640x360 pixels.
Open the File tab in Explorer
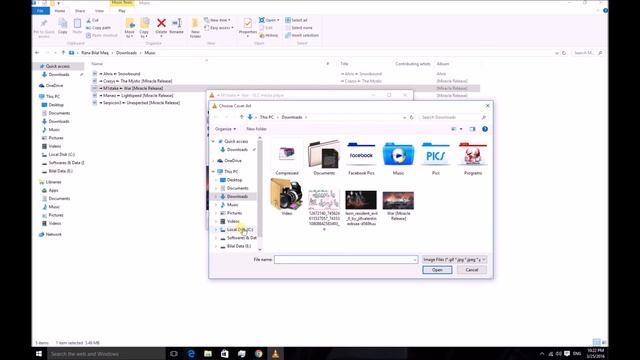pos(40,11)
